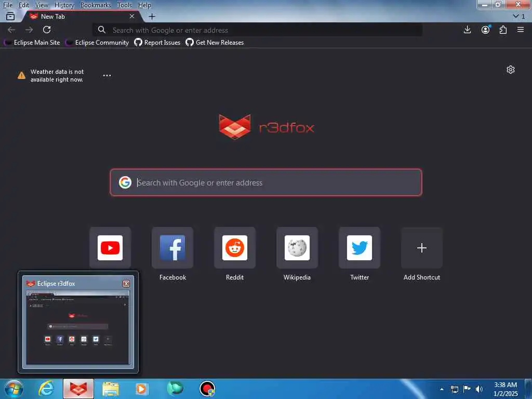Close the New Tab tab
This screenshot has width=532, height=399.
(132, 16)
